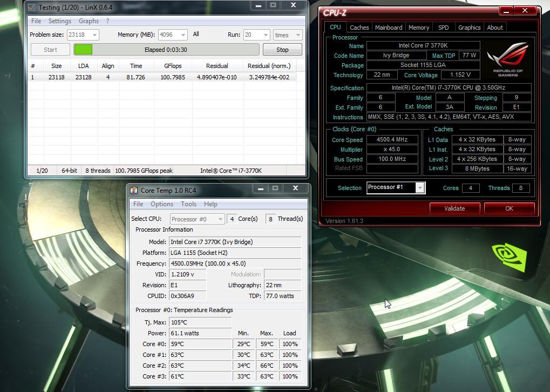550x392 pixels.
Task: Click the All memory button in LinX
Action: tap(196, 34)
